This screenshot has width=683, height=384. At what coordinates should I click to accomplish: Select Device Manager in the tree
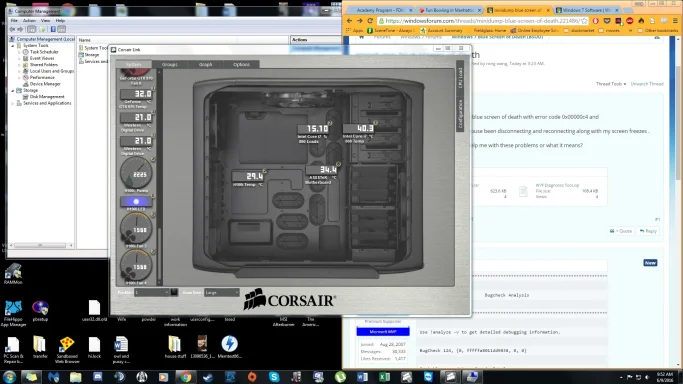click(45, 84)
